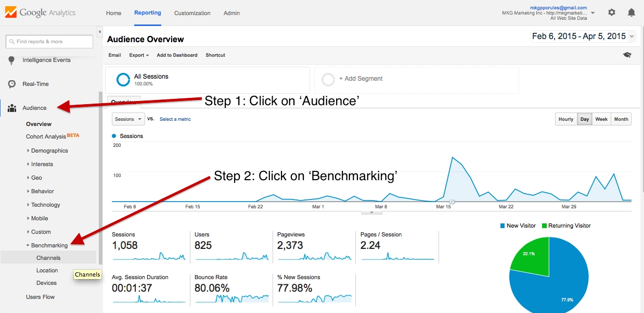Click the notifications bell icon
The height and width of the screenshot is (313, 644).
pos(632,12)
